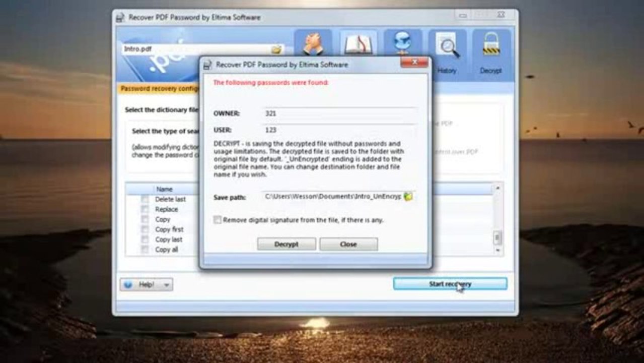Click the Name column header in the list
Screen dimensions: 644x363
click(x=165, y=189)
